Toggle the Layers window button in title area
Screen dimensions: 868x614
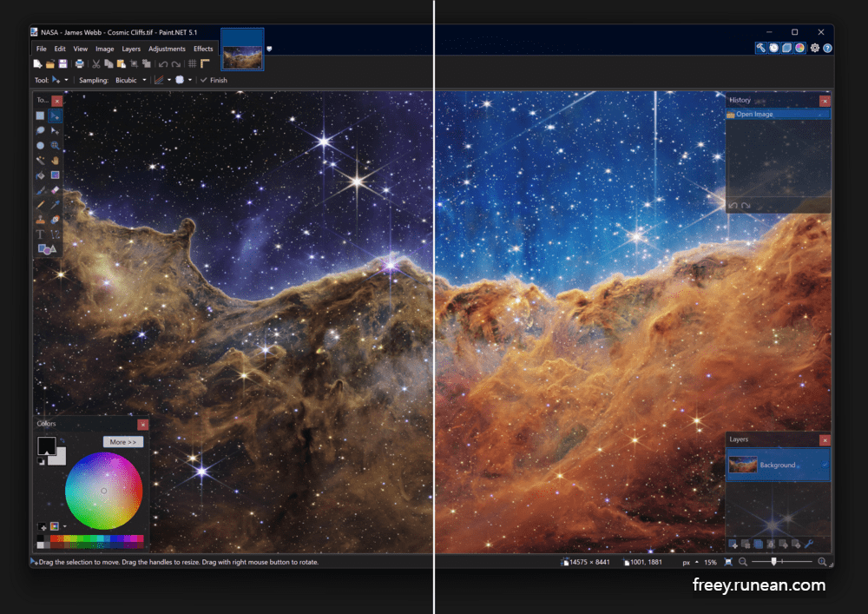coord(786,48)
